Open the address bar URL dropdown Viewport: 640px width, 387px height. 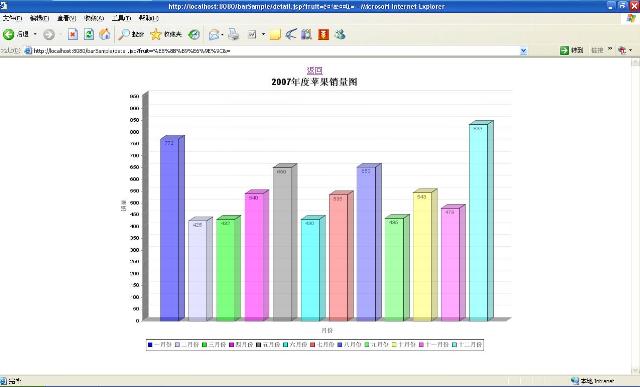(x=523, y=51)
